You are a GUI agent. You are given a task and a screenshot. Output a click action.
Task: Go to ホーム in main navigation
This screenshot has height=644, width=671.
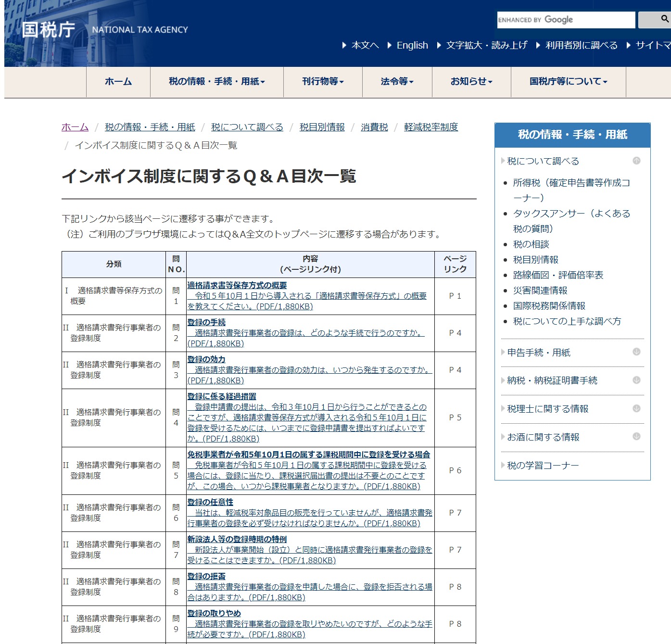click(118, 82)
